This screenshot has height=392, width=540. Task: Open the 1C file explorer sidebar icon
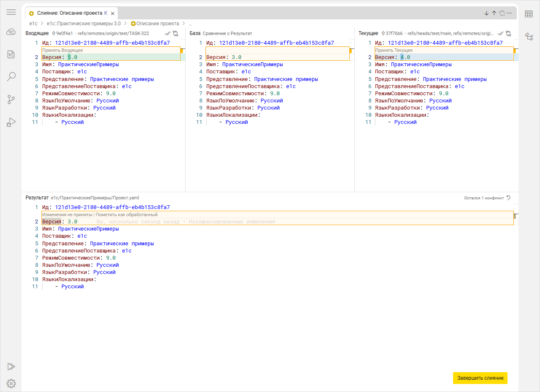point(11,54)
